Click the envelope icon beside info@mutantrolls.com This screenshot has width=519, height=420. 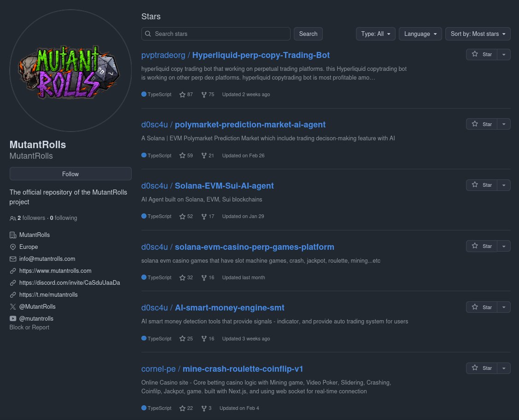pyautogui.click(x=12, y=259)
